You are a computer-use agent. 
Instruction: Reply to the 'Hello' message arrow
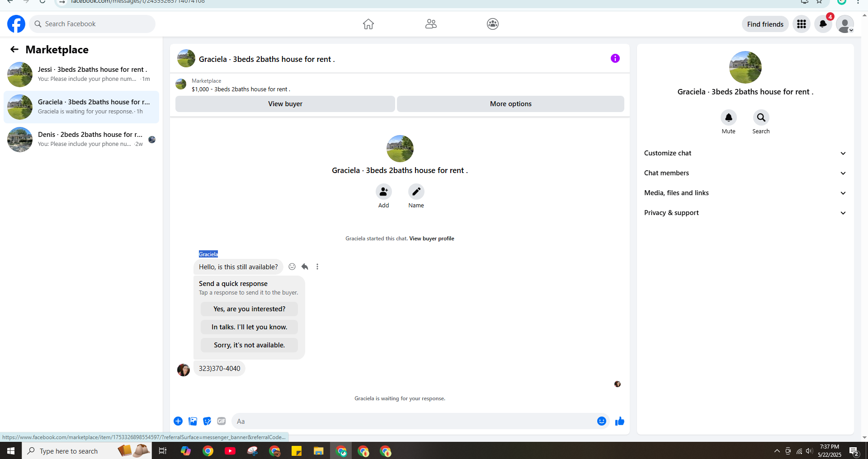pyautogui.click(x=305, y=267)
